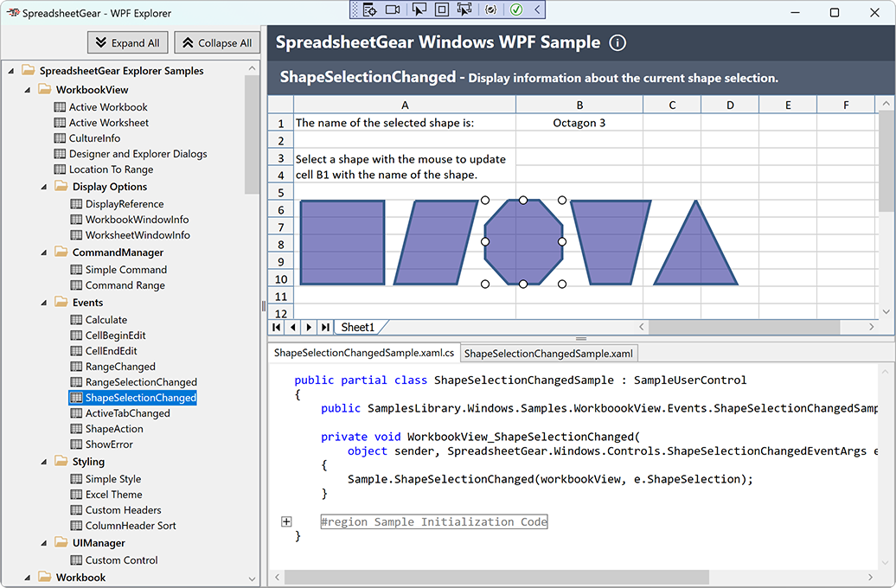Click the folder icon of Events

pos(61,302)
